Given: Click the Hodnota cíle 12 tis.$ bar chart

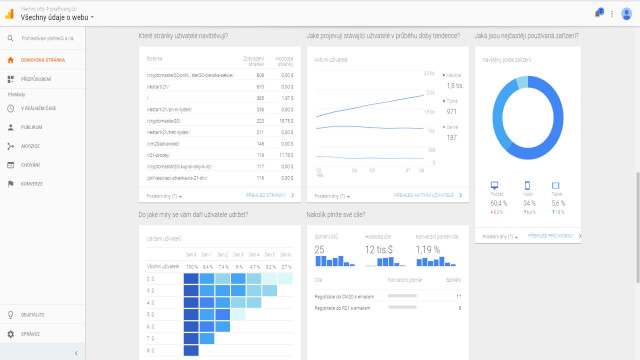Looking at the screenshot, I should [x=385, y=261].
